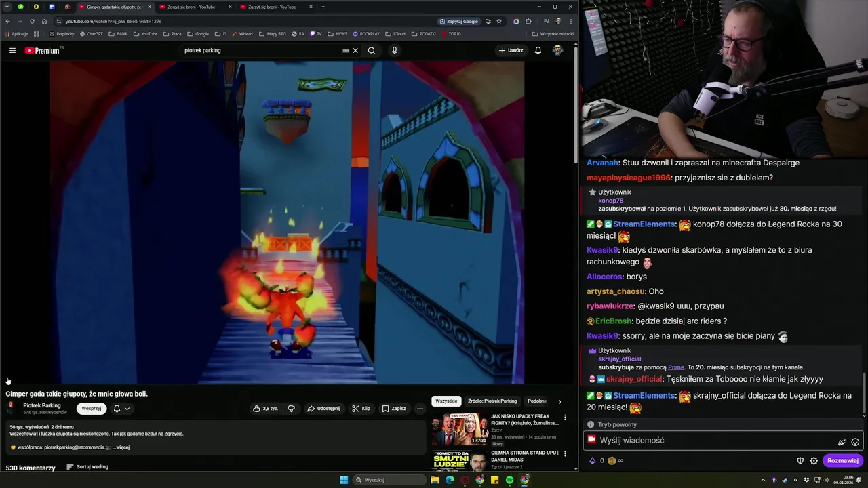Image resolution: width=868 pixels, height=488 pixels.
Task: Go to YouTube Premium home logo
Action: coord(43,50)
